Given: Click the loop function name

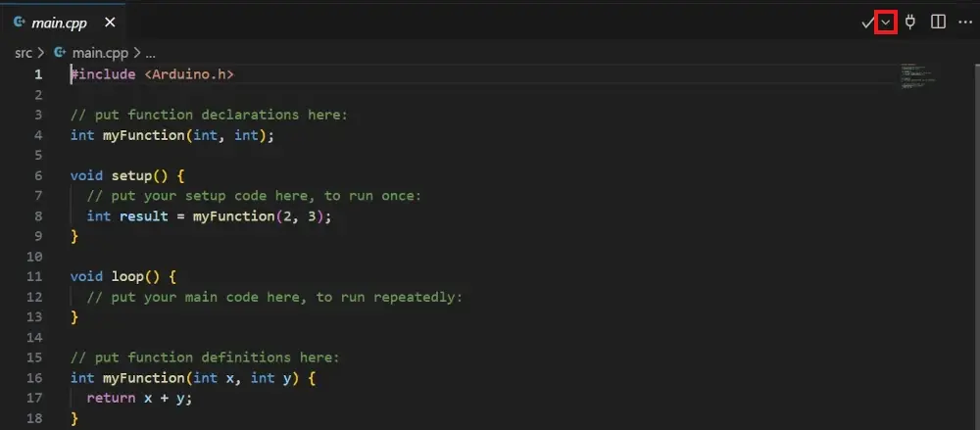Looking at the screenshot, I should (126, 276).
